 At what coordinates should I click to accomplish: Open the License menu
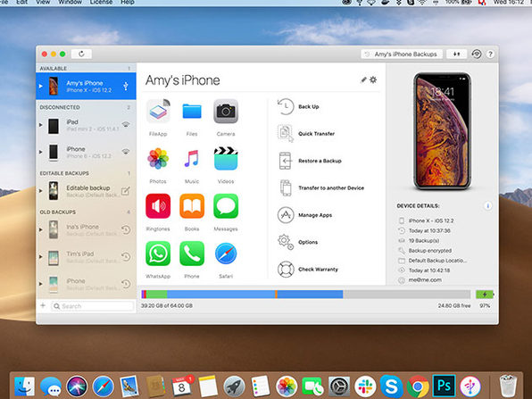101,2
